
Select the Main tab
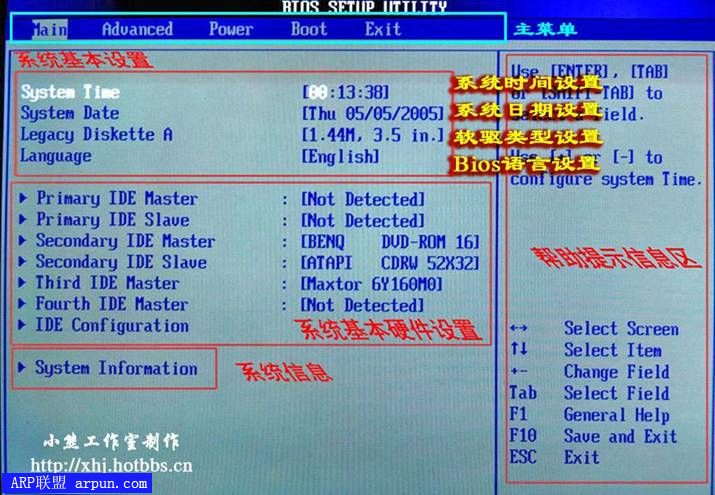pos(50,30)
